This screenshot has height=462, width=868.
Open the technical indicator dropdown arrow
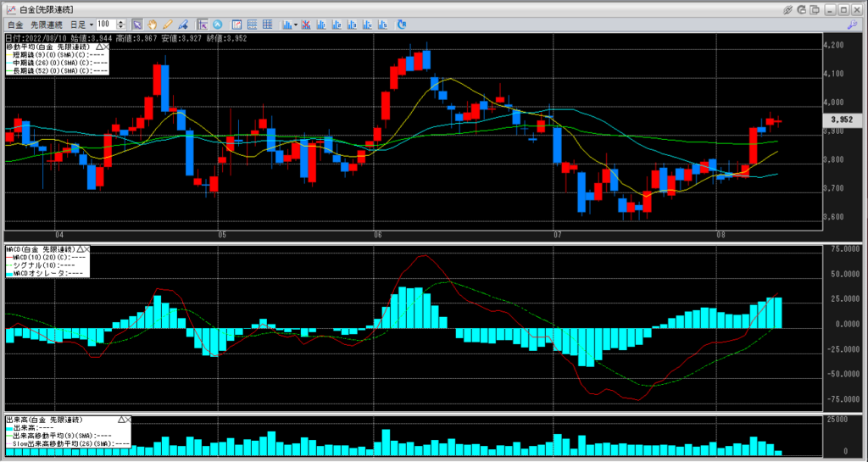click(x=296, y=25)
